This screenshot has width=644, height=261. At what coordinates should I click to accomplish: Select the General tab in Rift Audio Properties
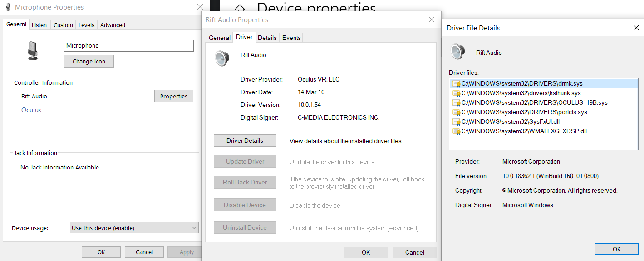click(220, 38)
